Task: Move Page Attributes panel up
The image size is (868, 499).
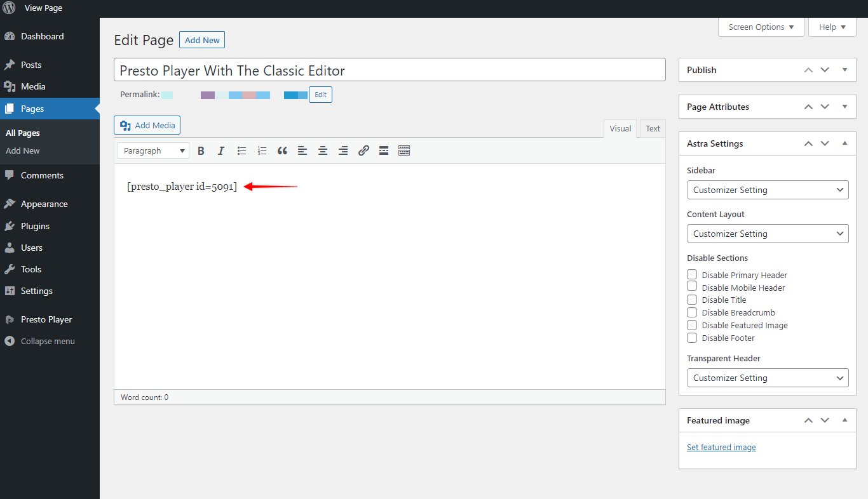Action: tap(808, 107)
